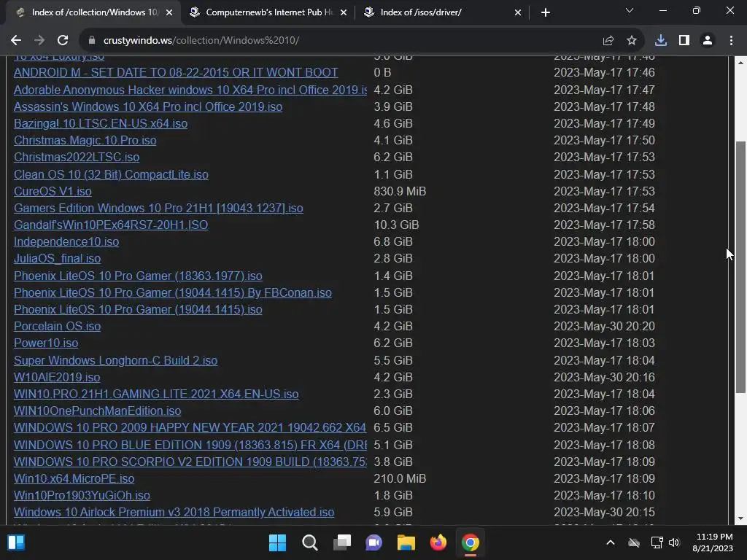This screenshot has height=560, width=747.
Task: Click the vertical scrollbar thumb
Action: 741,267
